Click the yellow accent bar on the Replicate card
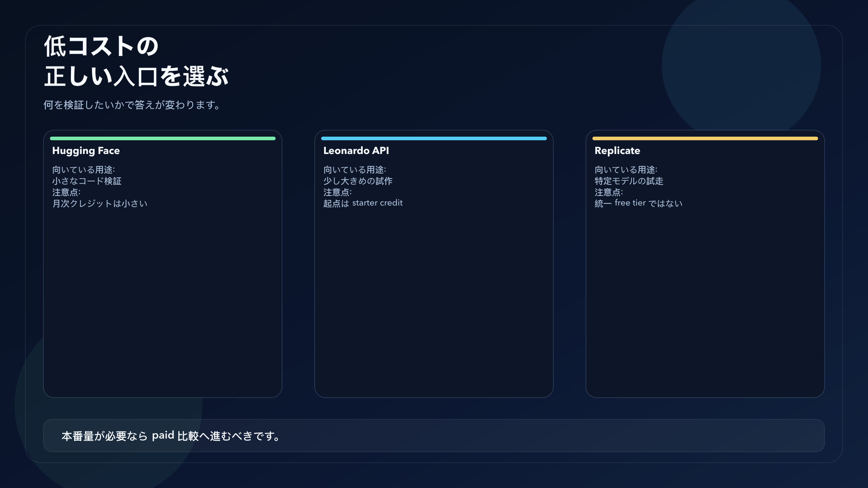This screenshot has height=488, width=868. 705,138
